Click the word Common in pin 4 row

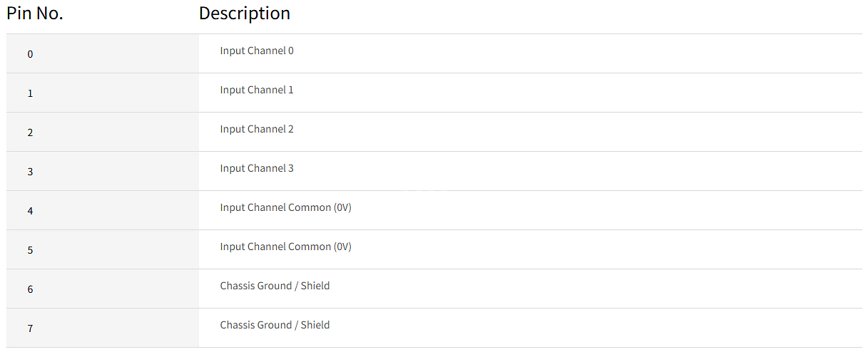(310, 207)
